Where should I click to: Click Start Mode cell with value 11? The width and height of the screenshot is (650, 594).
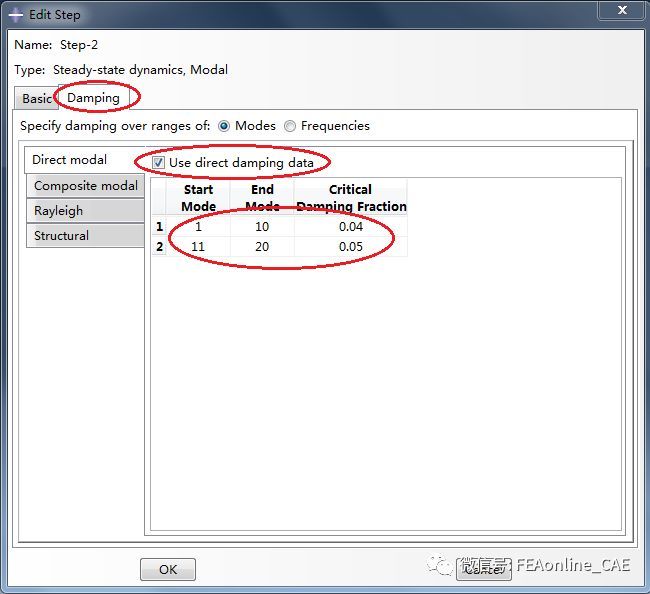tap(198, 246)
